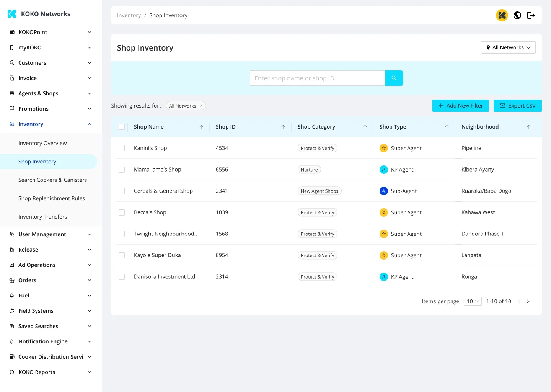Go to next page arrow
Viewport: 551px width, 392px height.
click(x=528, y=301)
